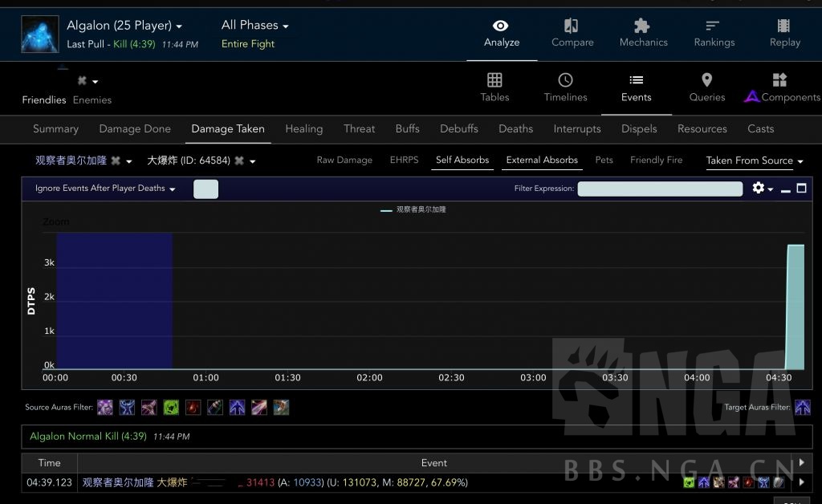This screenshot has height=504, width=822.
Task: Open the Taken From Source dropdown
Action: point(755,161)
